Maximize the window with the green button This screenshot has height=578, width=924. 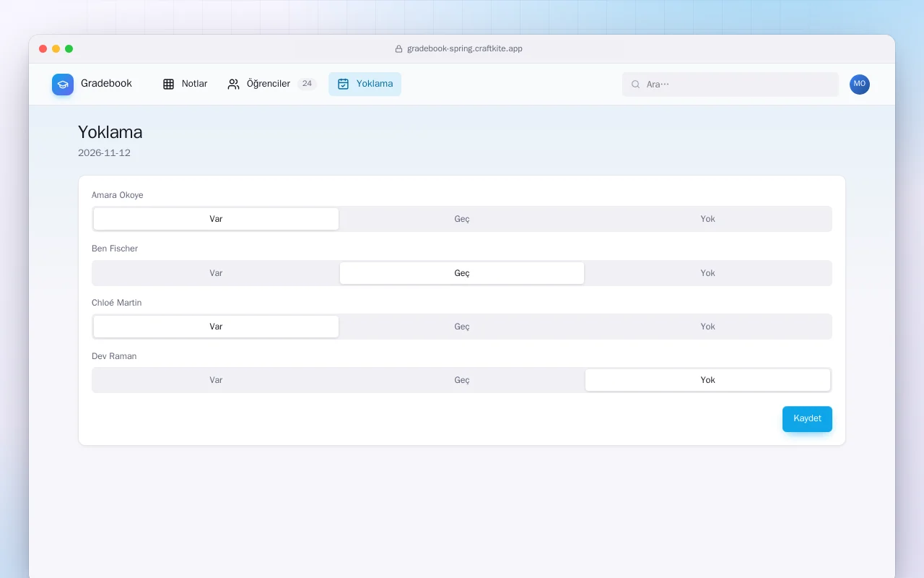[69, 49]
